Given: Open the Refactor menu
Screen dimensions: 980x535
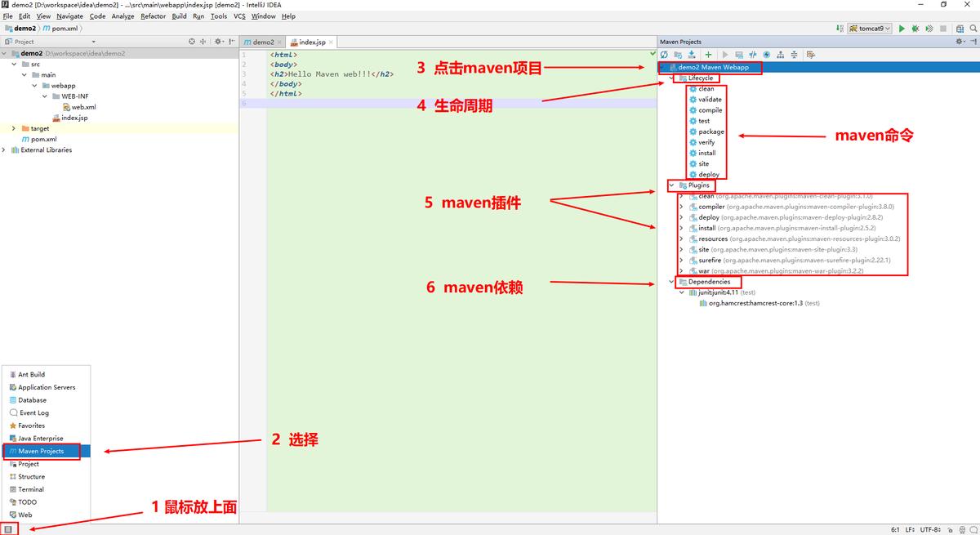Looking at the screenshot, I should 153,16.
